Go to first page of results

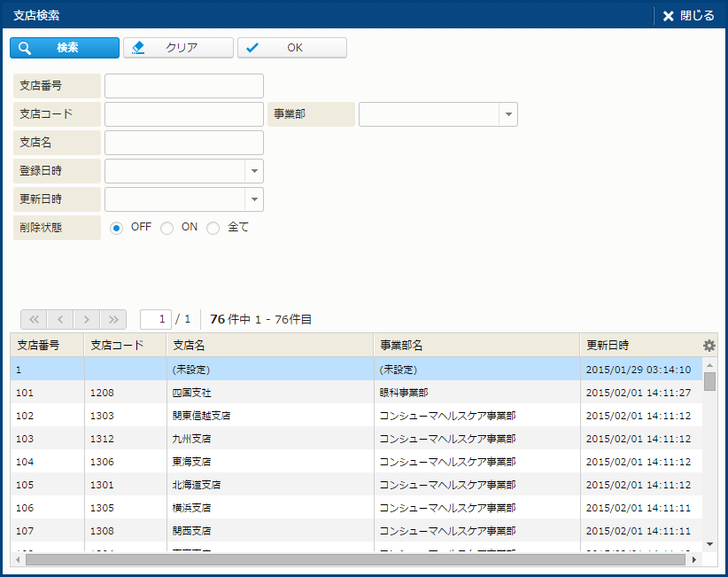pyautogui.click(x=34, y=319)
